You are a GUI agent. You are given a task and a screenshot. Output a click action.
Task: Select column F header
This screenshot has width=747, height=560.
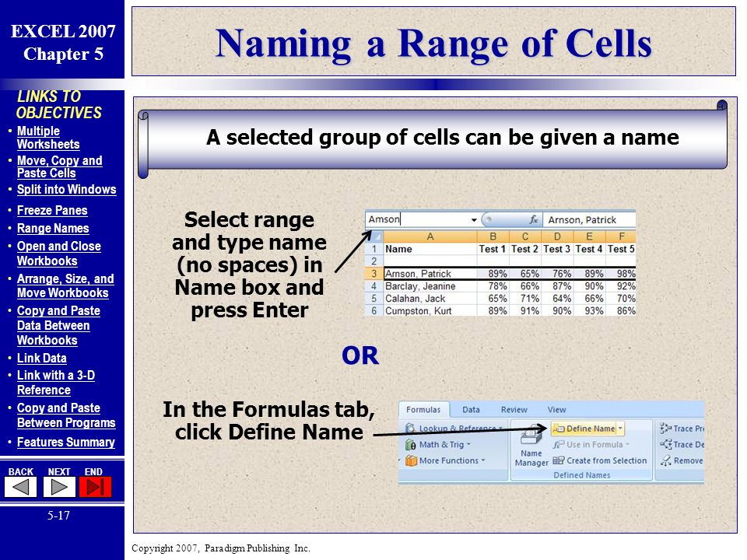pyautogui.click(x=621, y=236)
